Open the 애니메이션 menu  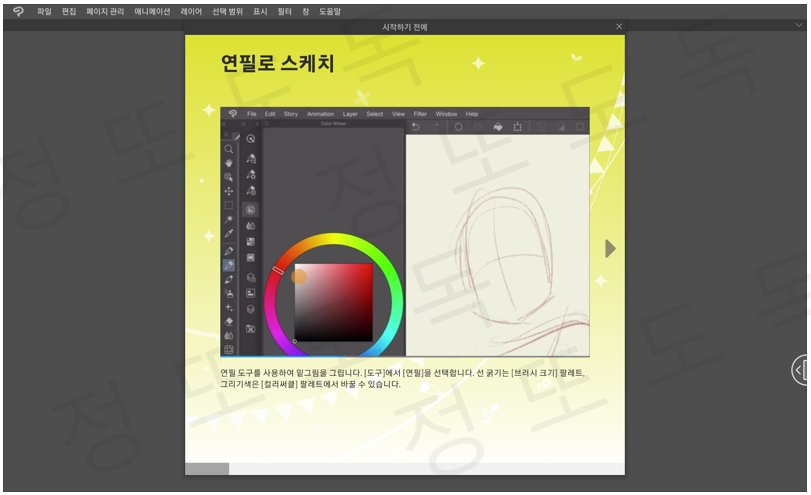[152, 11]
